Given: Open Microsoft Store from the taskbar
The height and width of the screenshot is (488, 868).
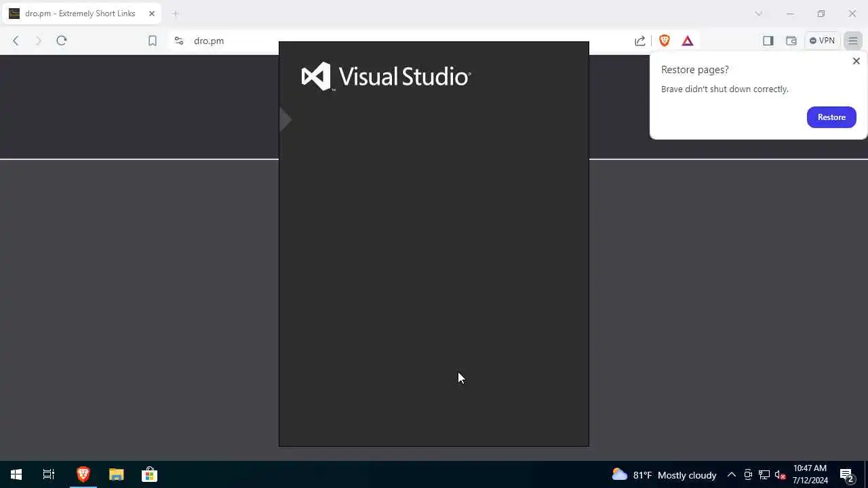Looking at the screenshot, I should (x=149, y=474).
